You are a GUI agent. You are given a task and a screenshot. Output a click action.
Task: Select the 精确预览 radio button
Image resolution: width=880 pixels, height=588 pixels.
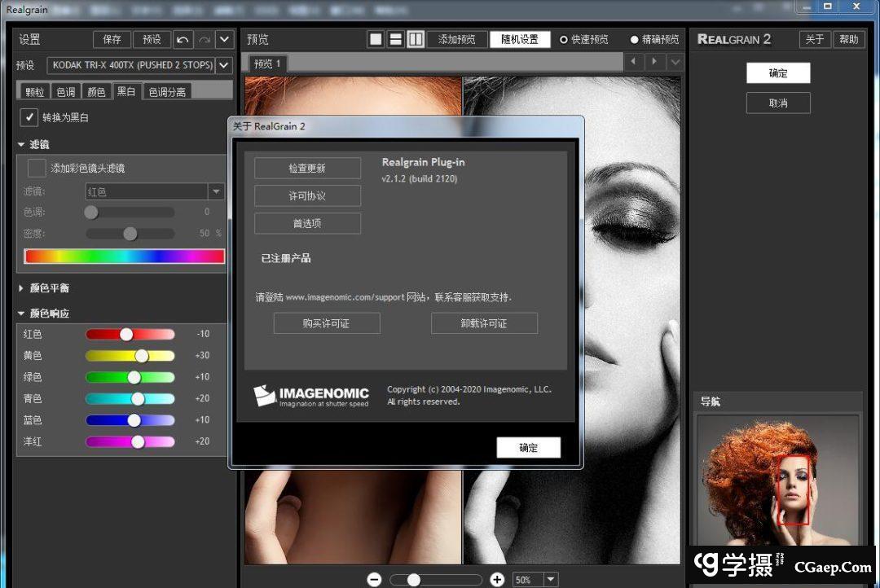pos(635,39)
